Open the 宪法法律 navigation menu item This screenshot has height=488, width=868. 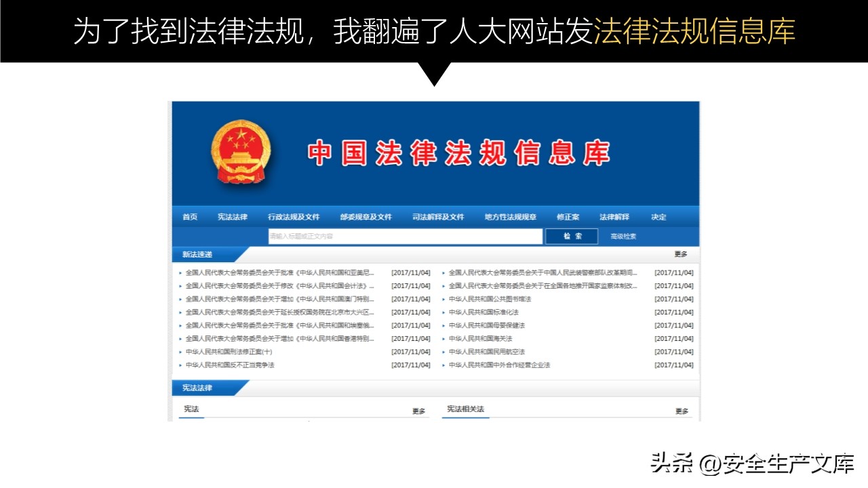233,217
